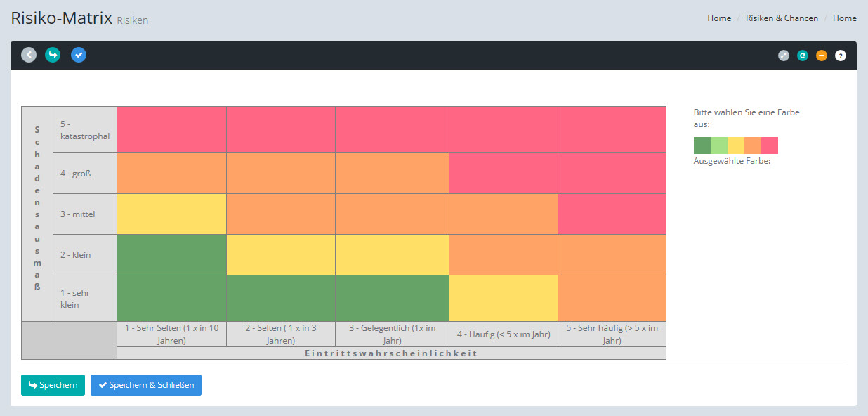Open Risiken & Chancen breadcrumb link

coord(782,18)
